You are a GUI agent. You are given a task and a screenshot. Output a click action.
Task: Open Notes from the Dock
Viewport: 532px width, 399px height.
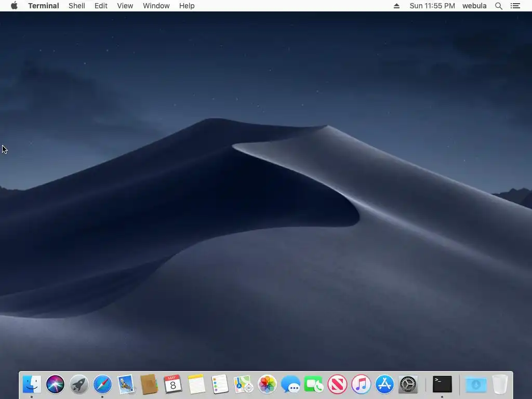[x=196, y=384]
